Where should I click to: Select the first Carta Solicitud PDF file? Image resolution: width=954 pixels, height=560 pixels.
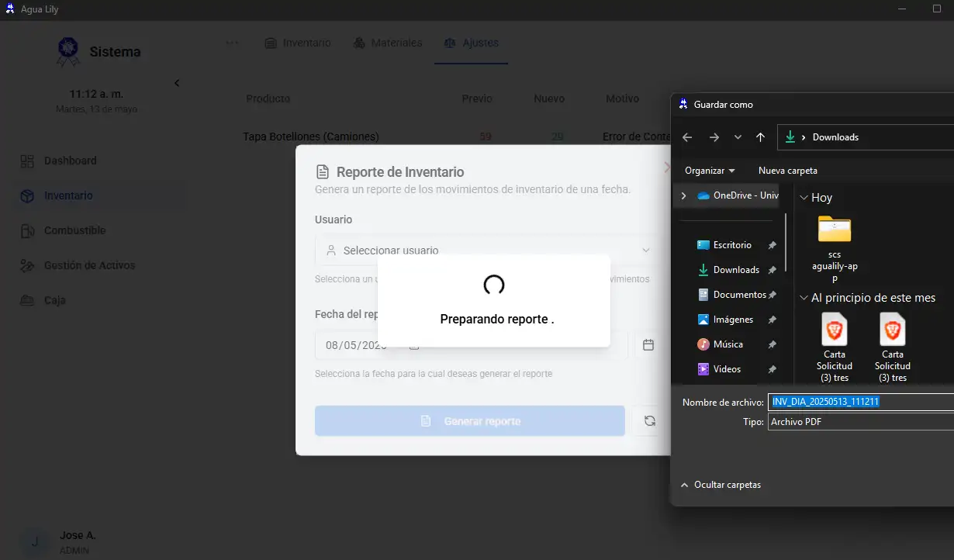click(835, 346)
